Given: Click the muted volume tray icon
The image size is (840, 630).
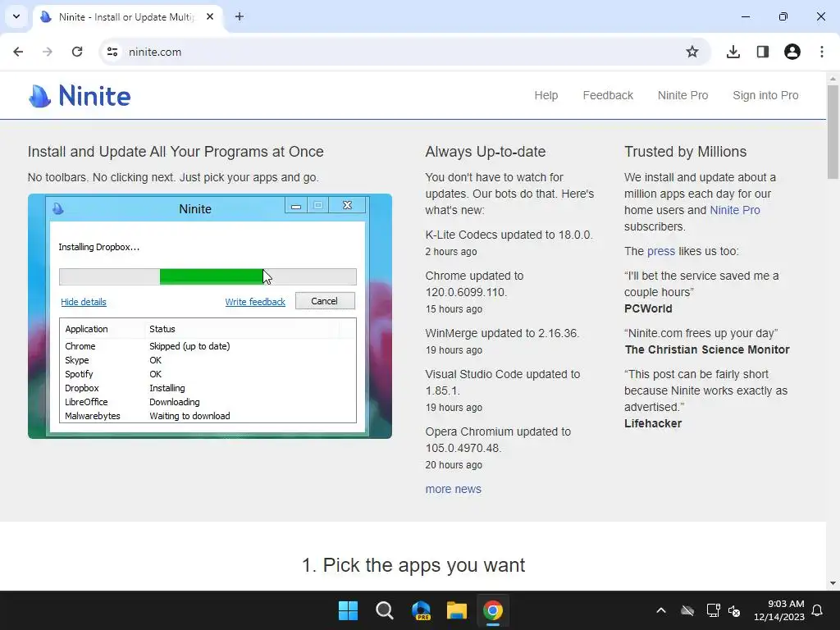Looking at the screenshot, I should [x=734, y=610].
